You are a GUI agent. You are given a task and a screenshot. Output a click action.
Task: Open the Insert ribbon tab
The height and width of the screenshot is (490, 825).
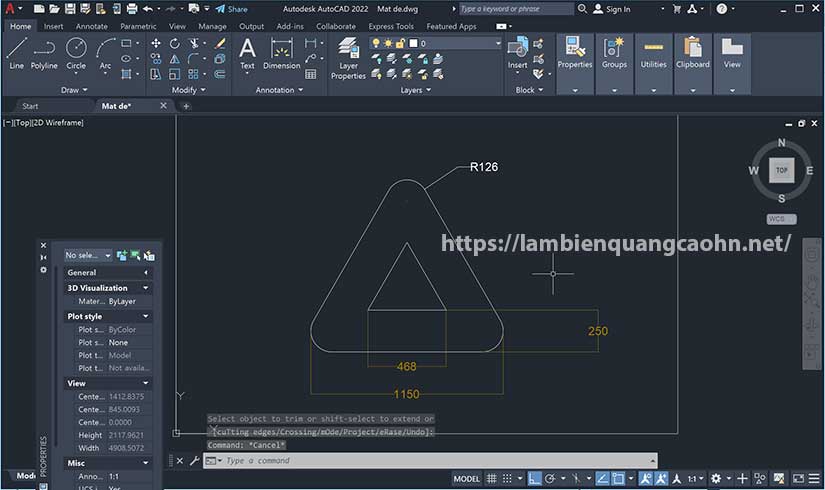[x=53, y=26]
